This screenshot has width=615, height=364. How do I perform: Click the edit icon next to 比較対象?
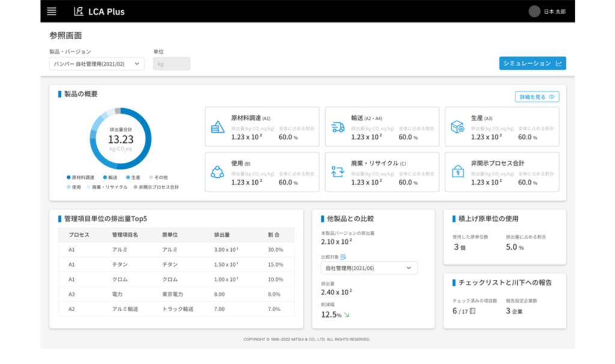pyautogui.click(x=345, y=256)
